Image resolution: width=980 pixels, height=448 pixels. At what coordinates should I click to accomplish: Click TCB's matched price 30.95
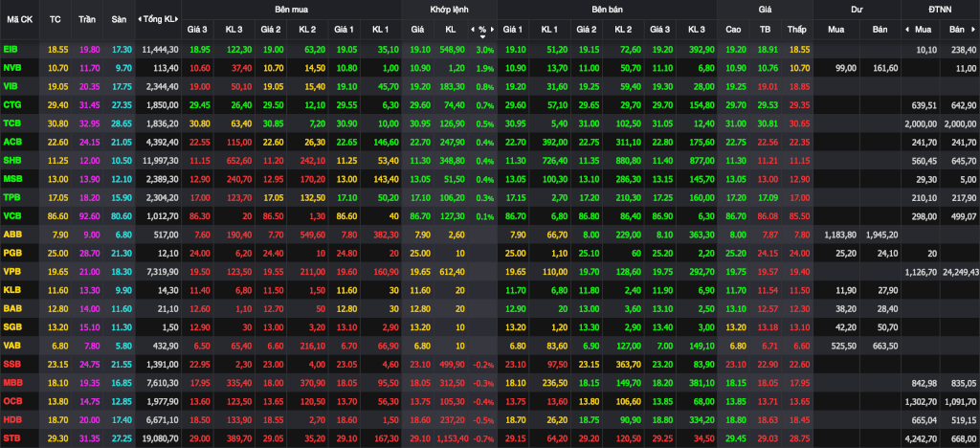pyautogui.click(x=419, y=123)
